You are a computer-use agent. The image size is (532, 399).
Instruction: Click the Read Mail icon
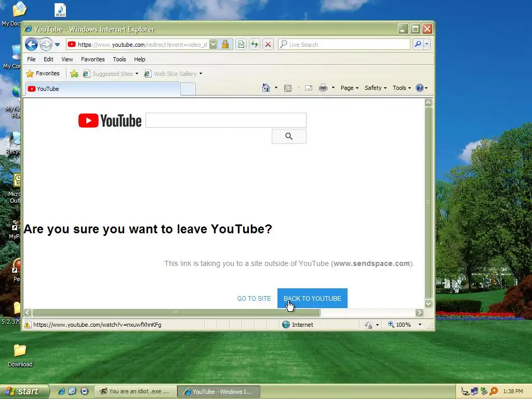click(309, 88)
